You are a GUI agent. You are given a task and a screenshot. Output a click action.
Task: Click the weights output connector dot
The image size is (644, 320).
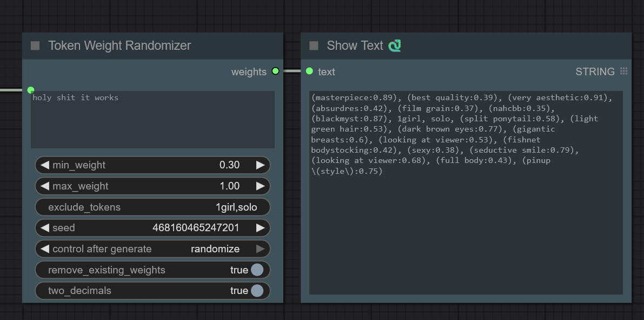[x=275, y=71]
